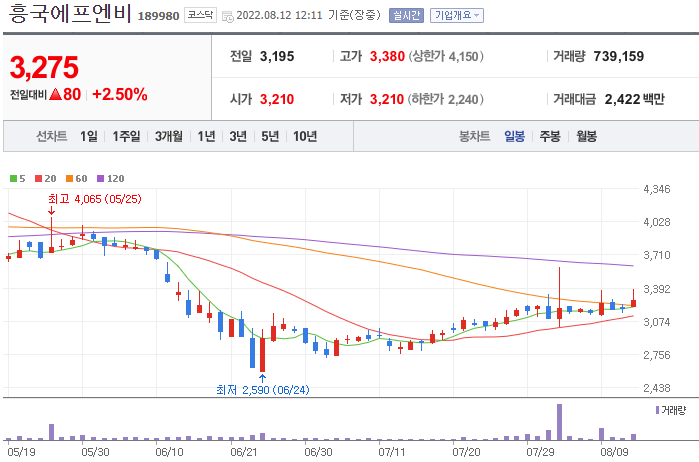Screen dimensions: 699x462
Task: Click the tallest volume bar after 07/29
Action: point(559,422)
